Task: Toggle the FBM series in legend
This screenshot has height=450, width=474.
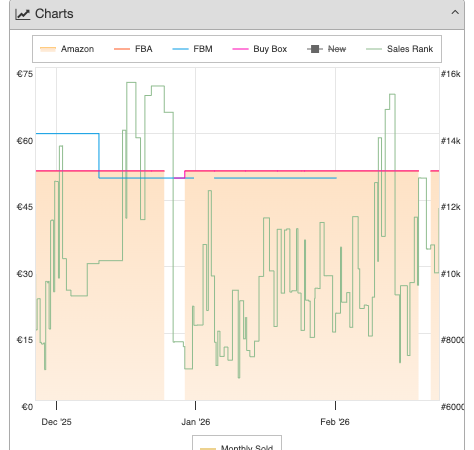Action: [x=192, y=49]
